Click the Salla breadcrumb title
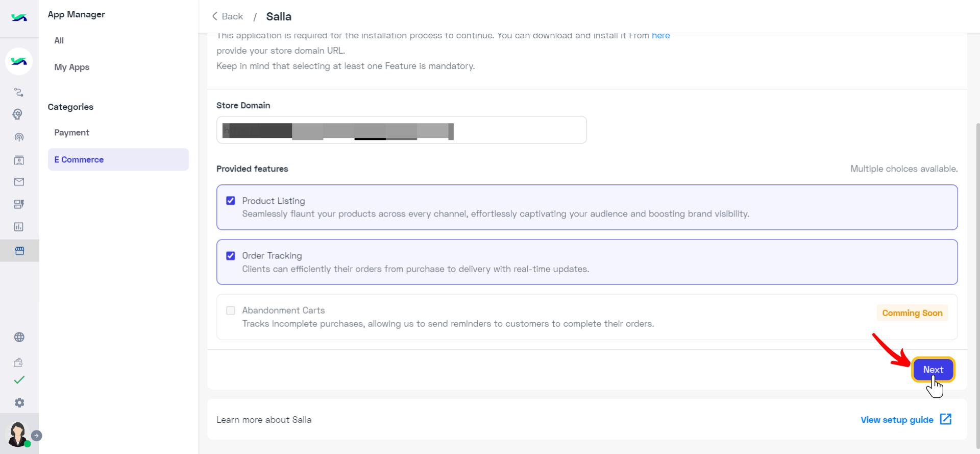 tap(279, 16)
